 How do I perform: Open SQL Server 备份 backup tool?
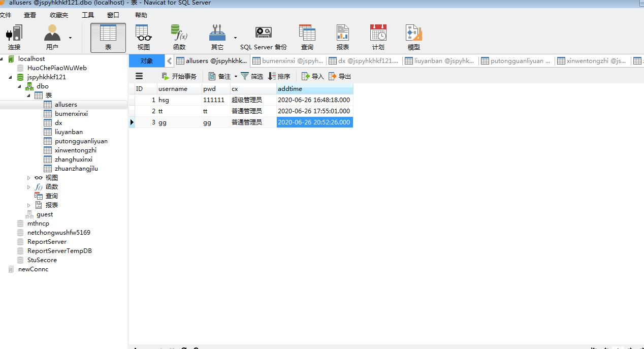(263, 38)
